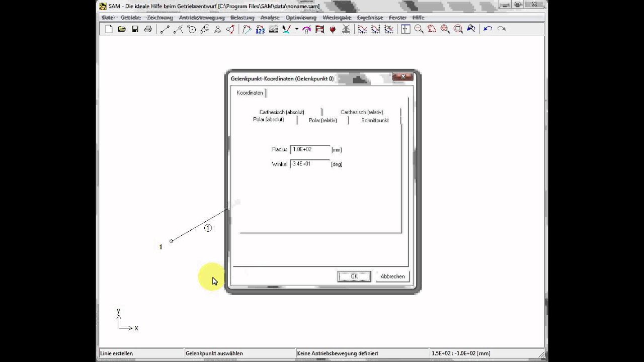Open the Optimierung menu
Image resolution: width=644 pixels, height=362 pixels.
pos(301,18)
